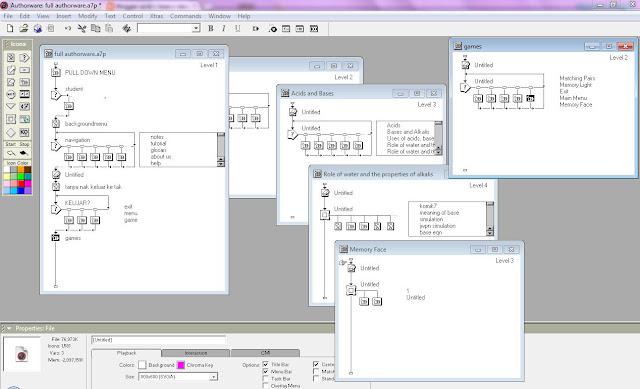The height and width of the screenshot is (389, 640).
Task: Click the Background color swatch
Action: click(142, 365)
